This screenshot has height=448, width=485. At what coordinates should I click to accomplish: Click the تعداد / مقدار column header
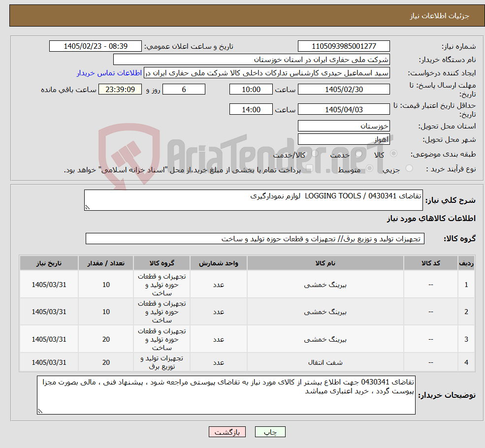click(x=106, y=263)
